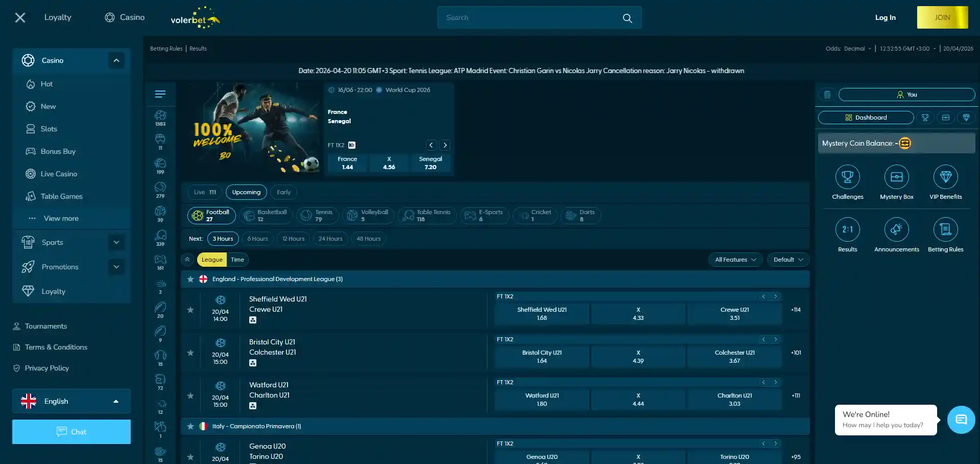Favorite the Sheffield Wed U21 vs Crewe U21 match
The height and width of the screenshot is (464, 980).
[x=190, y=310]
